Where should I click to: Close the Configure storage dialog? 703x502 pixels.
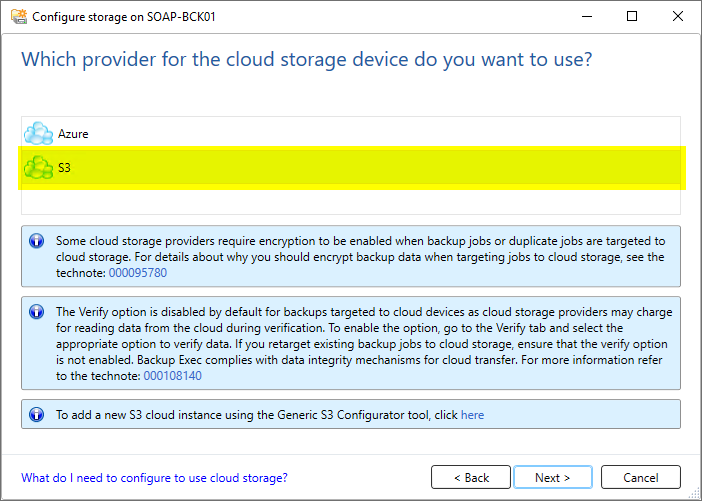pyautogui.click(x=678, y=17)
